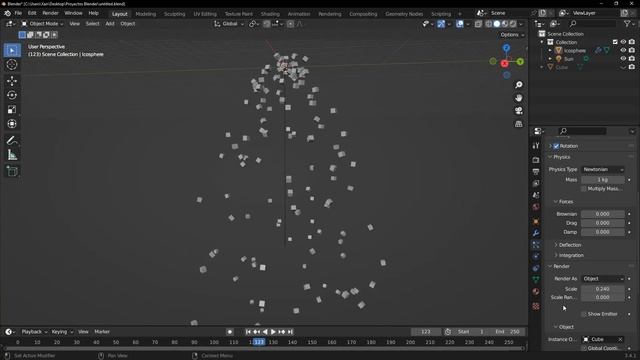
Task: Choose the Measure tool
Action: click(12, 155)
